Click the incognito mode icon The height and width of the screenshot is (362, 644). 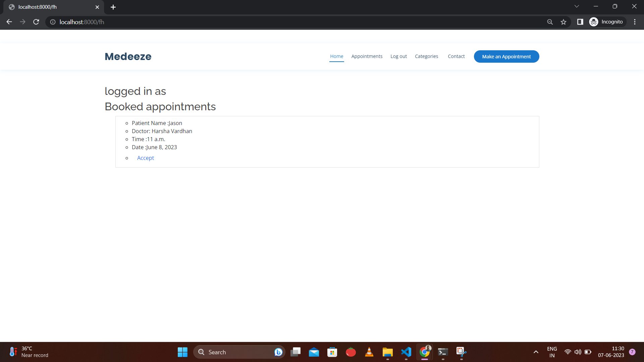click(594, 22)
